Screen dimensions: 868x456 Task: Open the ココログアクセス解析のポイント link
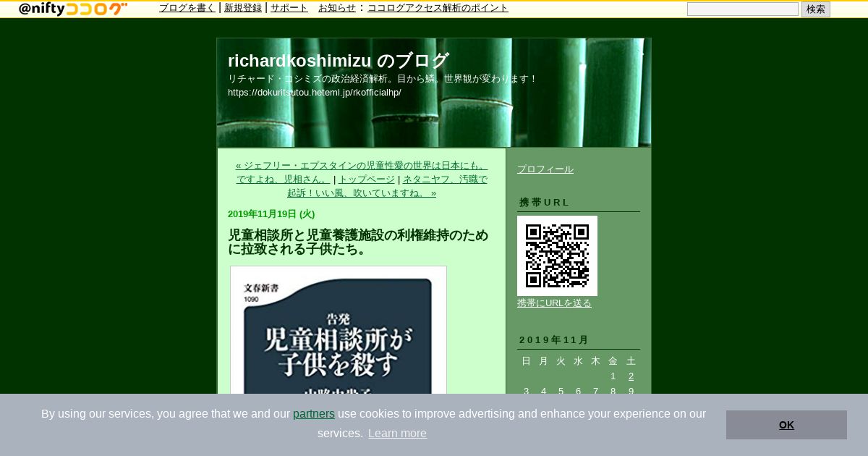pyautogui.click(x=438, y=8)
